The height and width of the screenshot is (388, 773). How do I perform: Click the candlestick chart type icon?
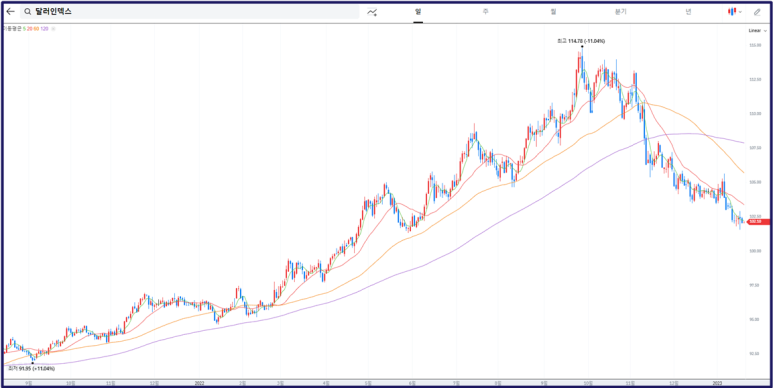[732, 12]
